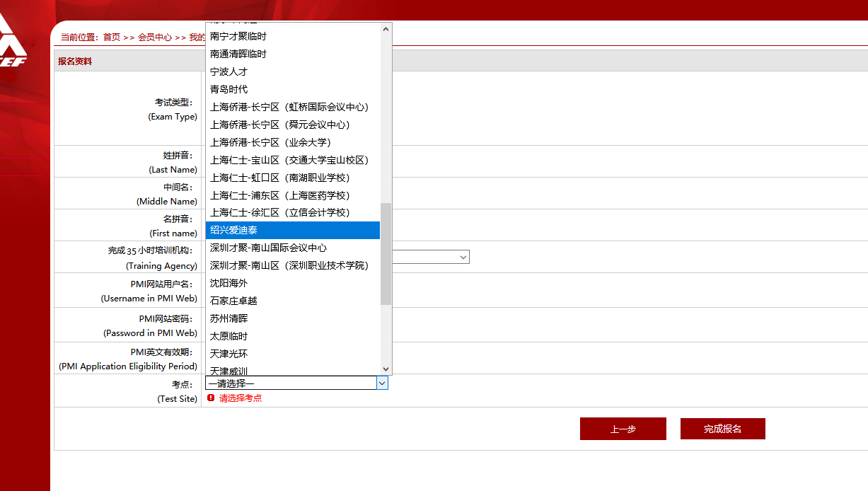Click the red error icon beside 请选择考点
This screenshot has width=868, height=491.
click(x=211, y=398)
